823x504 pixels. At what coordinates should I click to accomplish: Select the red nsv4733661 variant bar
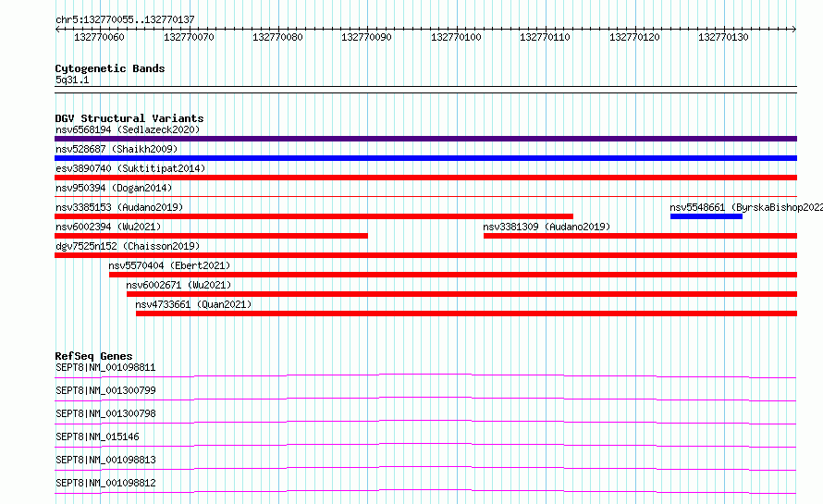[467, 313]
